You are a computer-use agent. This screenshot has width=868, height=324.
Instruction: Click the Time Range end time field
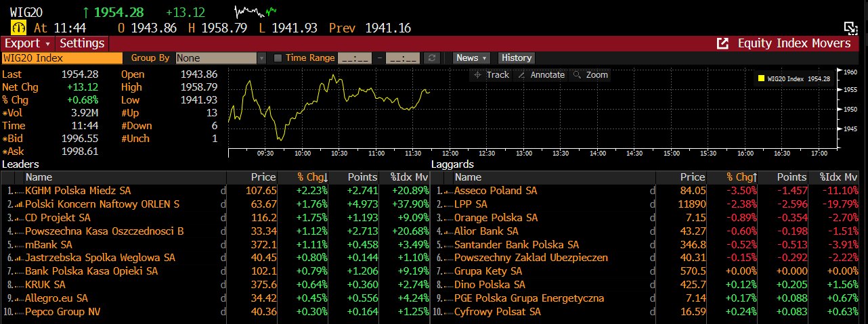click(x=403, y=58)
